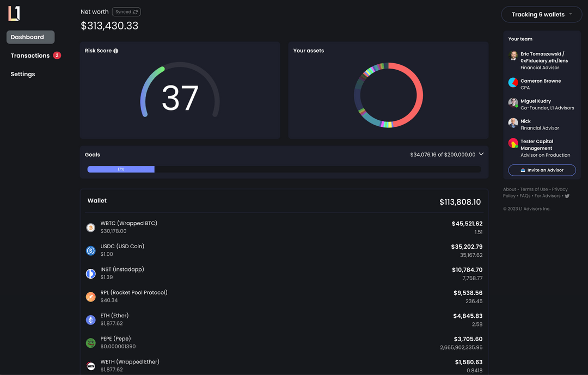Viewport: 588px width, 375px height.
Task: Click the PEPE frog icon
Action: (x=91, y=343)
